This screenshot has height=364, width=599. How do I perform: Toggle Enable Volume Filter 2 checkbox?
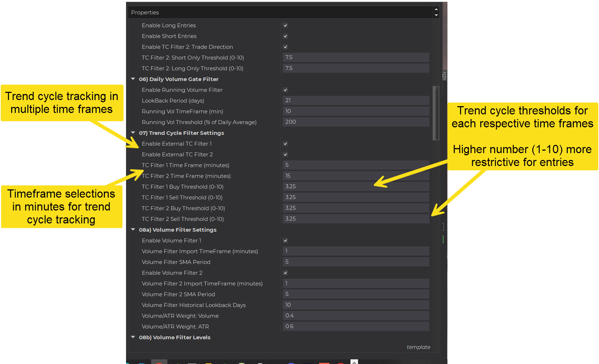[x=285, y=273]
